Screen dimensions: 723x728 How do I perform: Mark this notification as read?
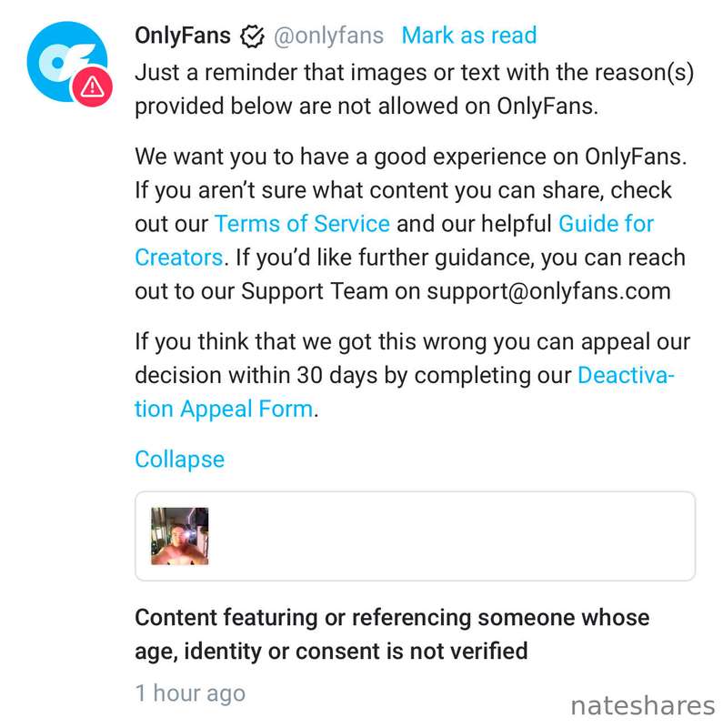[x=468, y=36]
